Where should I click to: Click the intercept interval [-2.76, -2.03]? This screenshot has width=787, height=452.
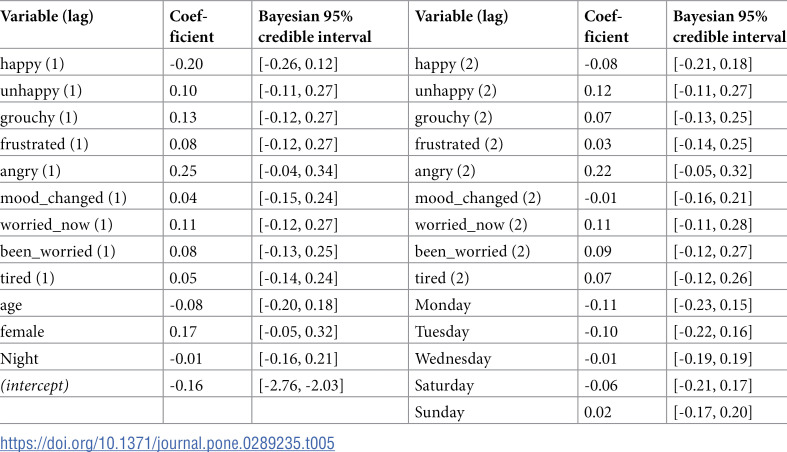301,385
